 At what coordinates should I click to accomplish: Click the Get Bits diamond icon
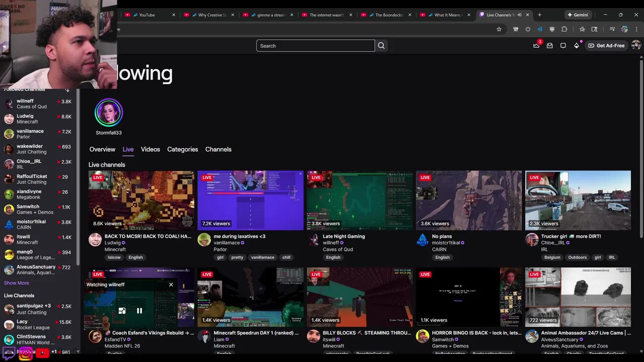(577, 46)
